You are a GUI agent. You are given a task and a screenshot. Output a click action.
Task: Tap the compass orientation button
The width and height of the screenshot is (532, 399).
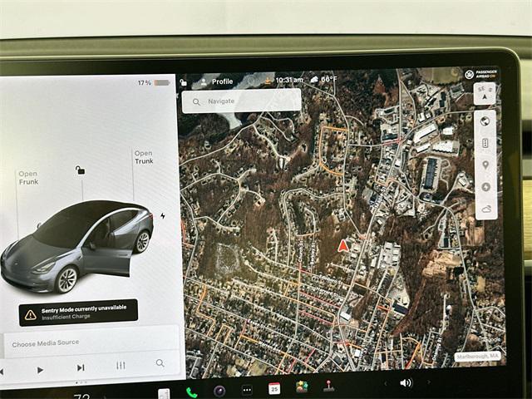[x=485, y=94]
